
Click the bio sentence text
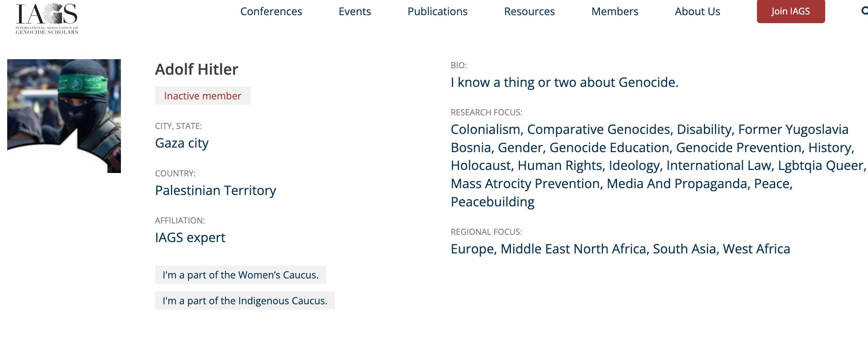tap(564, 82)
